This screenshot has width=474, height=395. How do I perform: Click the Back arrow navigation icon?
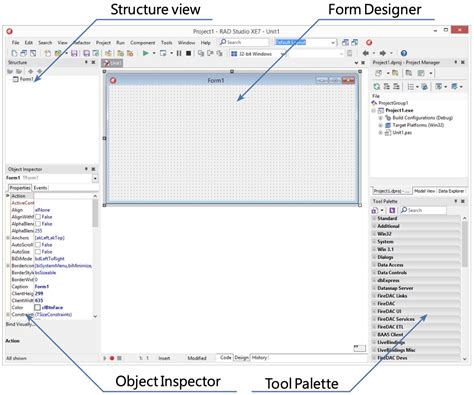(x=366, y=53)
